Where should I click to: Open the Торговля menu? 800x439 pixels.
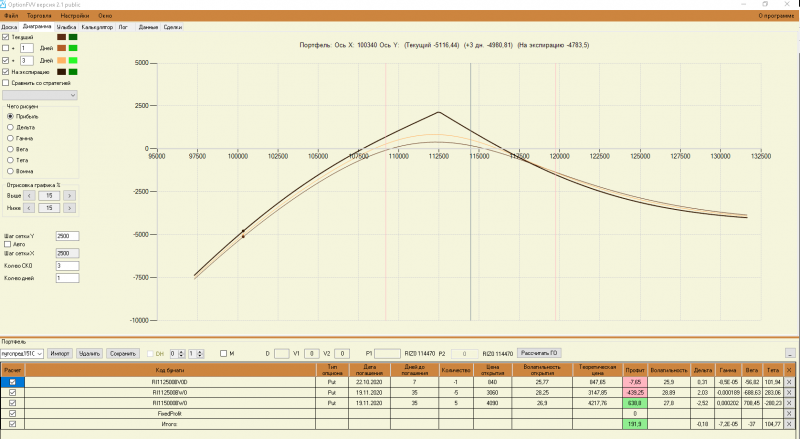pyautogui.click(x=39, y=16)
